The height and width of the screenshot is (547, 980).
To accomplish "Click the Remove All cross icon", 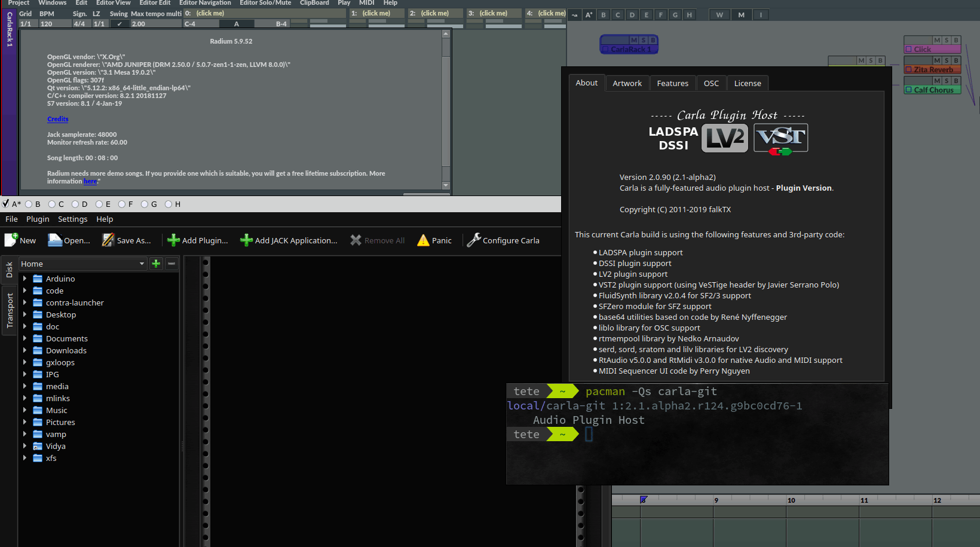I will pos(356,240).
